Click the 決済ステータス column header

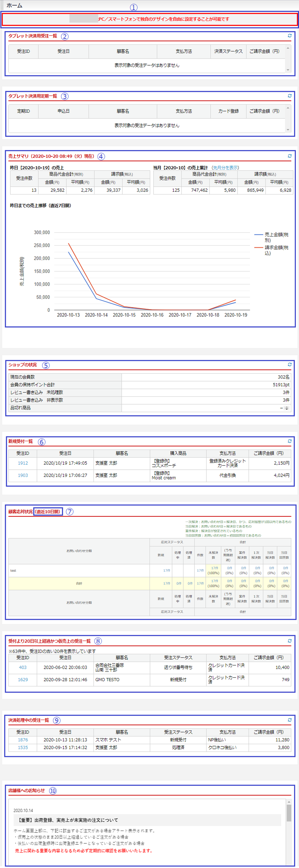(x=228, y=51)
